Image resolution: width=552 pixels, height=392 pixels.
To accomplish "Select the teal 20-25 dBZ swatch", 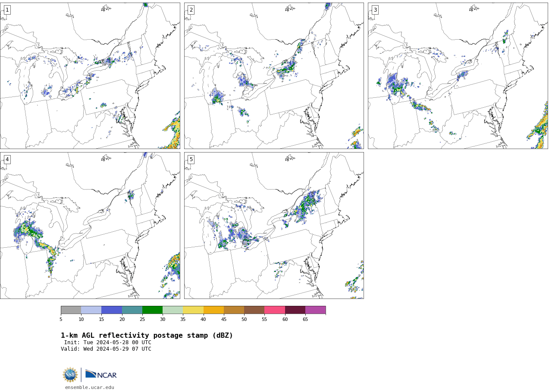I will (x=132, y=310).
